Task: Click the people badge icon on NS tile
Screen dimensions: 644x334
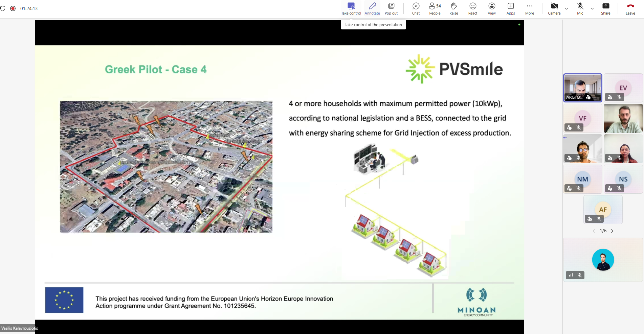Action: click(x=610, y=188)
